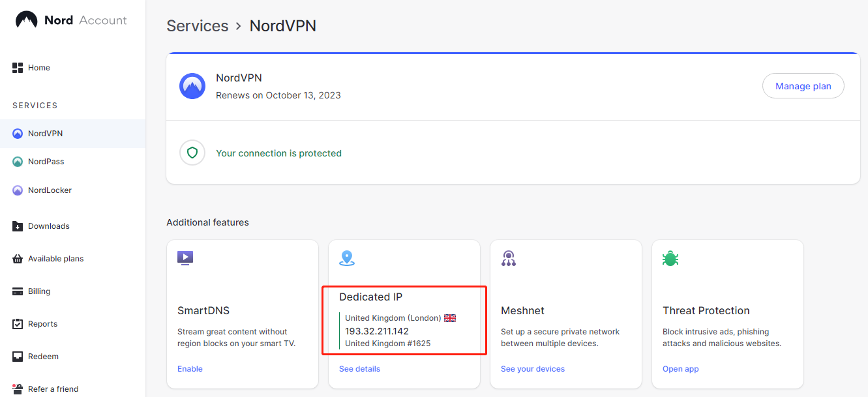The image size is (868, 397).
Task: Click the Downloads folder icon
Action: coord(18,226)
